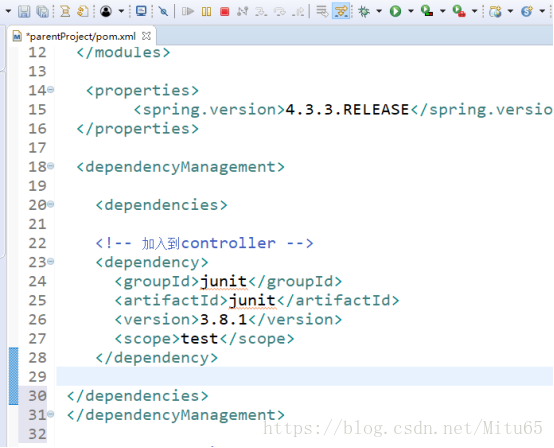Image resolution: width=554 pixels, height=448 pixels.
Task: Open dropdown beside the round profile icon
Action: point(121,11)
